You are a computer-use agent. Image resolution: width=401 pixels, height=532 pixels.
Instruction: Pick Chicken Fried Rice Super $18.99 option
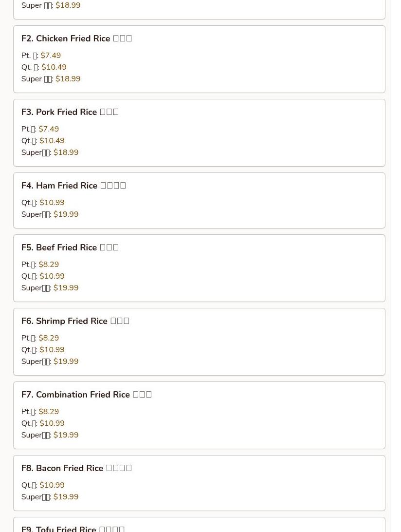pos(51,79)
